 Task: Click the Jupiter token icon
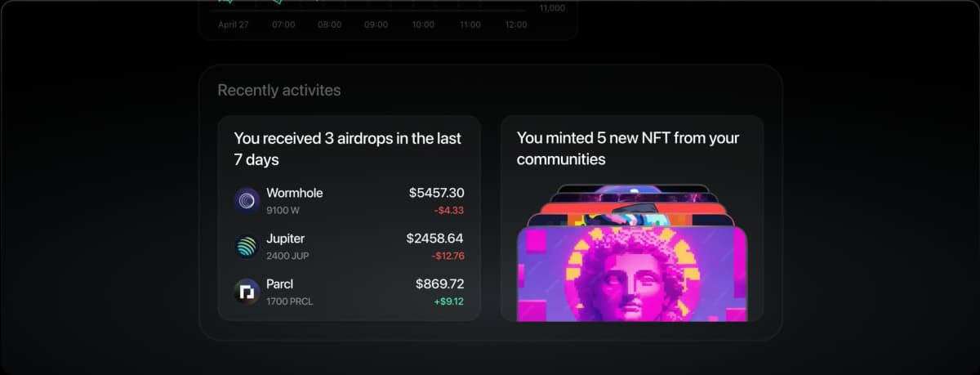[247, 247]
